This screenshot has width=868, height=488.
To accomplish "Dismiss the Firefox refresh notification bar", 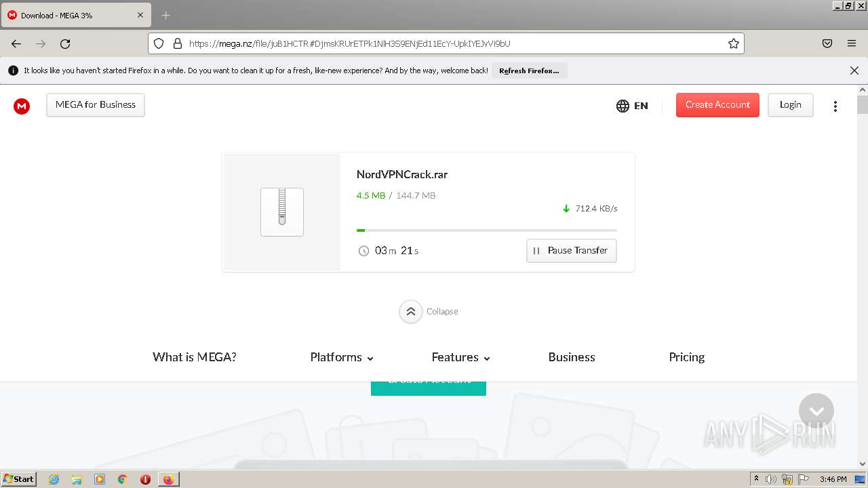I will pyautogui.click(x=854, y=70).
